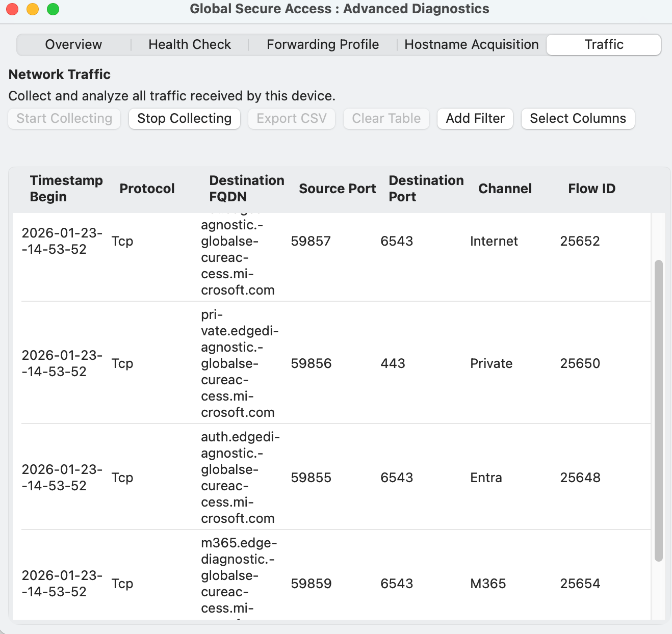The width and height of the screenshot is (672, 634).
Task: Click the Protocol column header
Action: [x=147, y=189]
